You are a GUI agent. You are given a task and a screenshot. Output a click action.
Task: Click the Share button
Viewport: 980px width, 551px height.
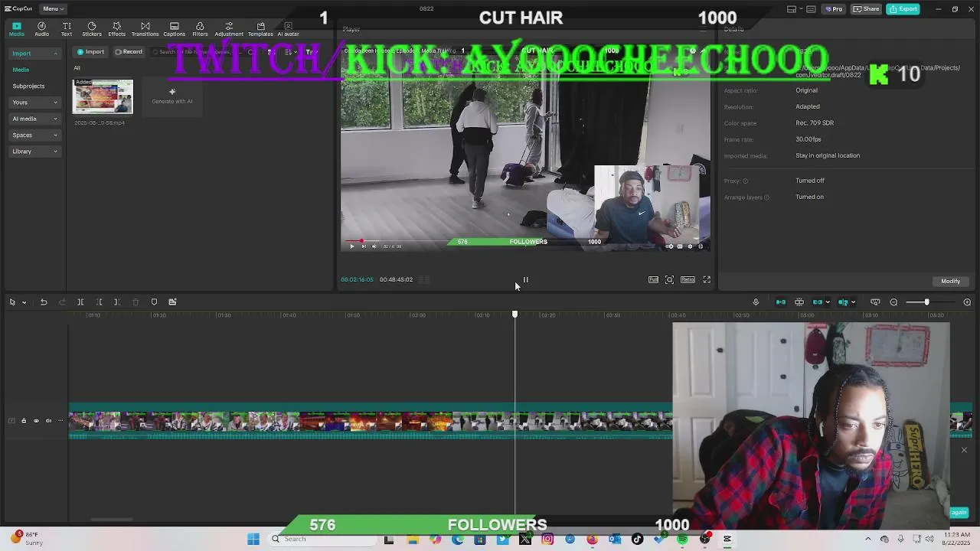867,8
